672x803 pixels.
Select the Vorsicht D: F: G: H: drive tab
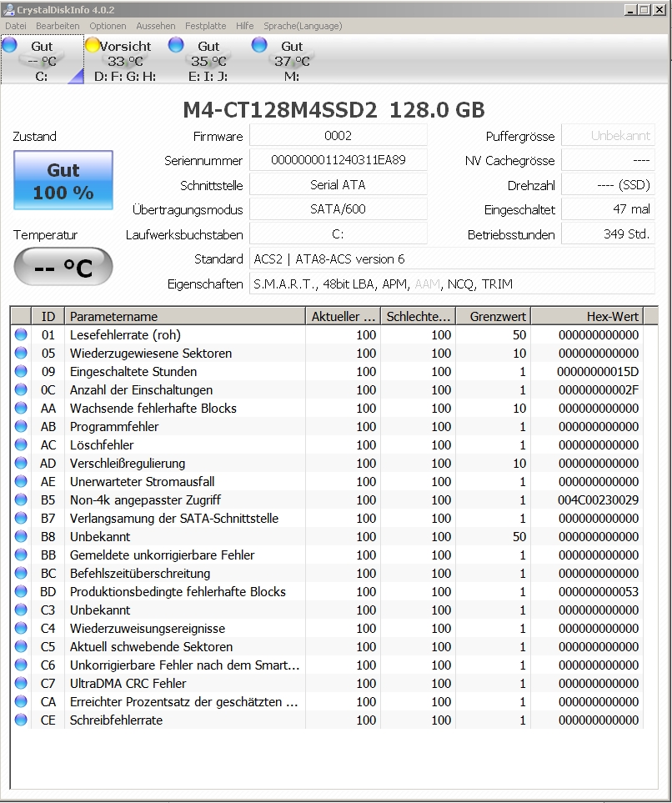(125, 60)
